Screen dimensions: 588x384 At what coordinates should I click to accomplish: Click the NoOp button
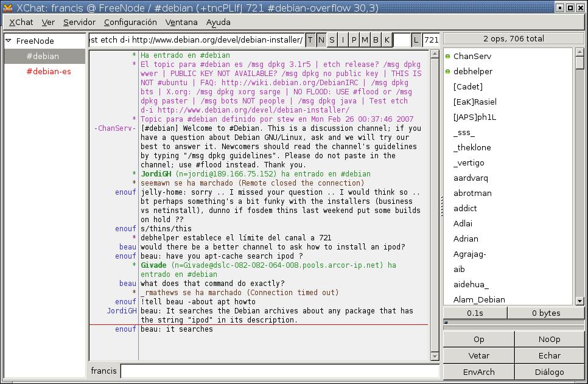550,340
